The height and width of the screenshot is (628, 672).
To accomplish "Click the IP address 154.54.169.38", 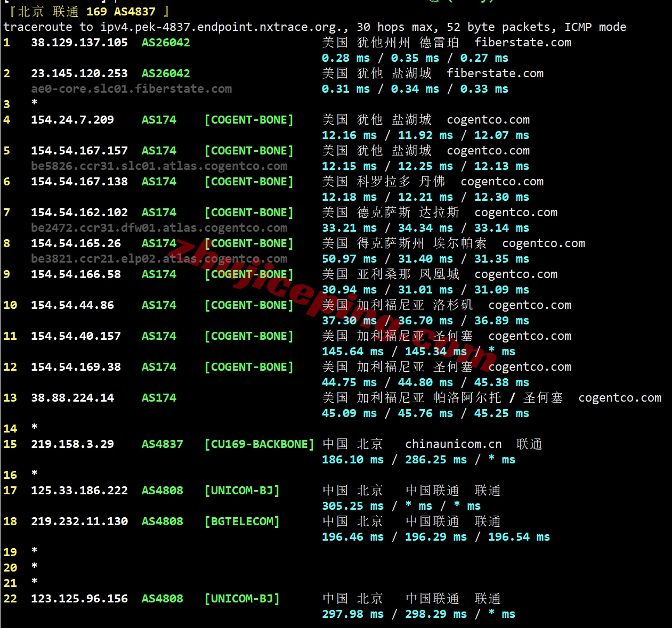I will point(76,367).
